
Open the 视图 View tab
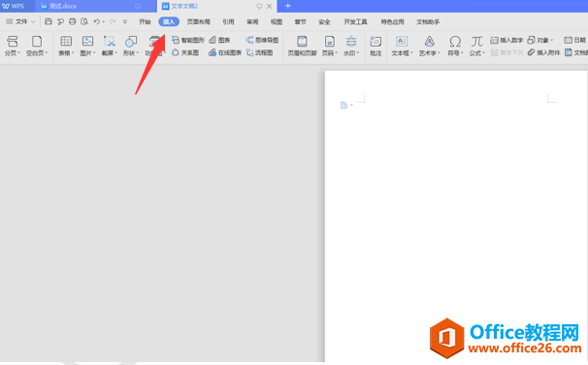(x=277, y=21)
